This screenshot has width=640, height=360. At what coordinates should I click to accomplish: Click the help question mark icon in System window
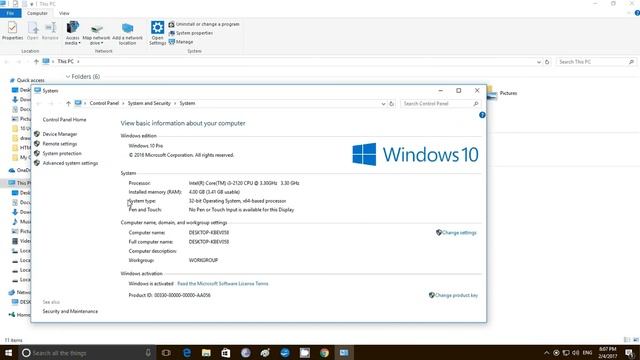coord(482,115)
